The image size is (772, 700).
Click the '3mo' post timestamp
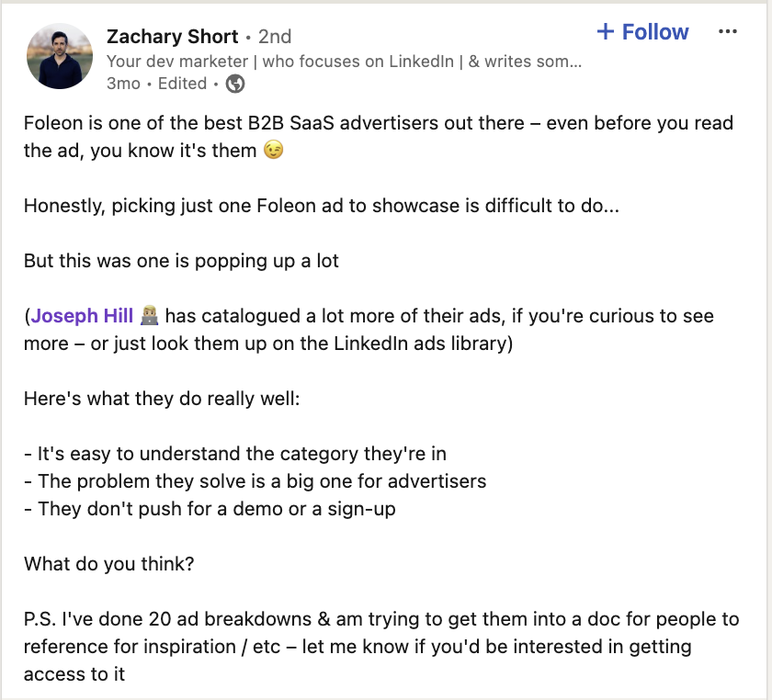pyautogui.click(x=123, y=84)
